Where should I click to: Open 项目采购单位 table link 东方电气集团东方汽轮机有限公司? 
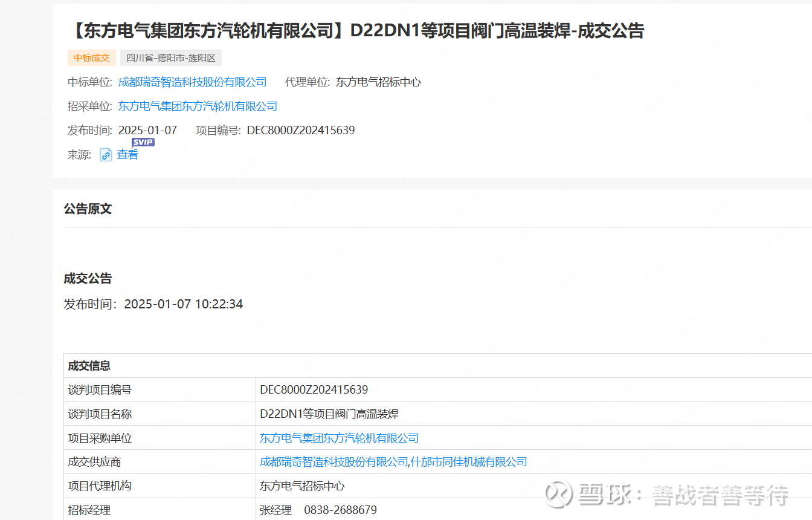click(x=339, y=438)
